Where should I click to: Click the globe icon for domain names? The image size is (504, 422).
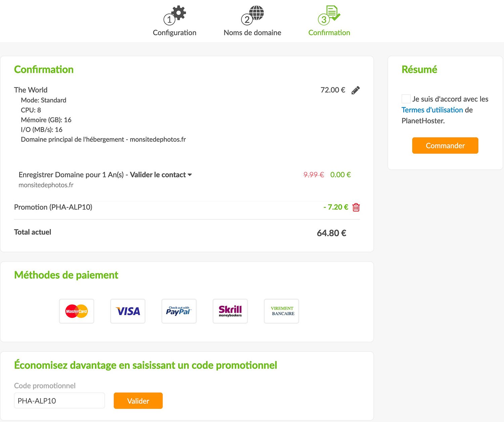click(x=257, y=13)
